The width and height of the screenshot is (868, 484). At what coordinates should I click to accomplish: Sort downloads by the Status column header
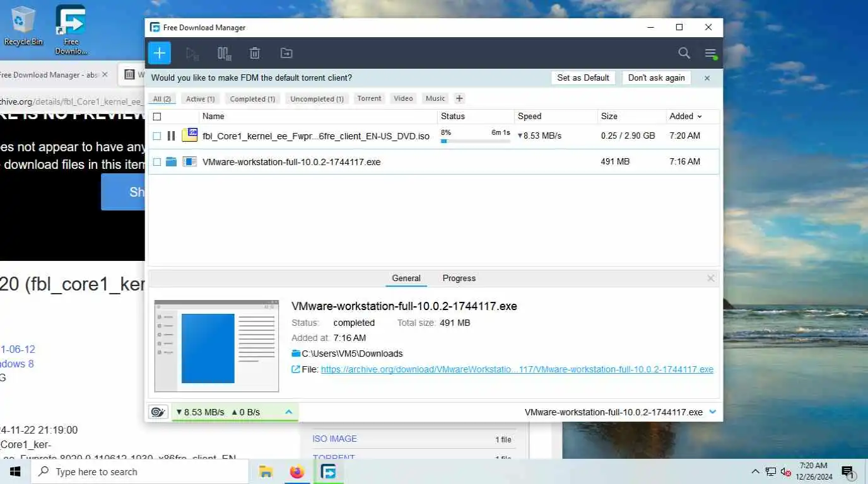click(x=476, y=117)
